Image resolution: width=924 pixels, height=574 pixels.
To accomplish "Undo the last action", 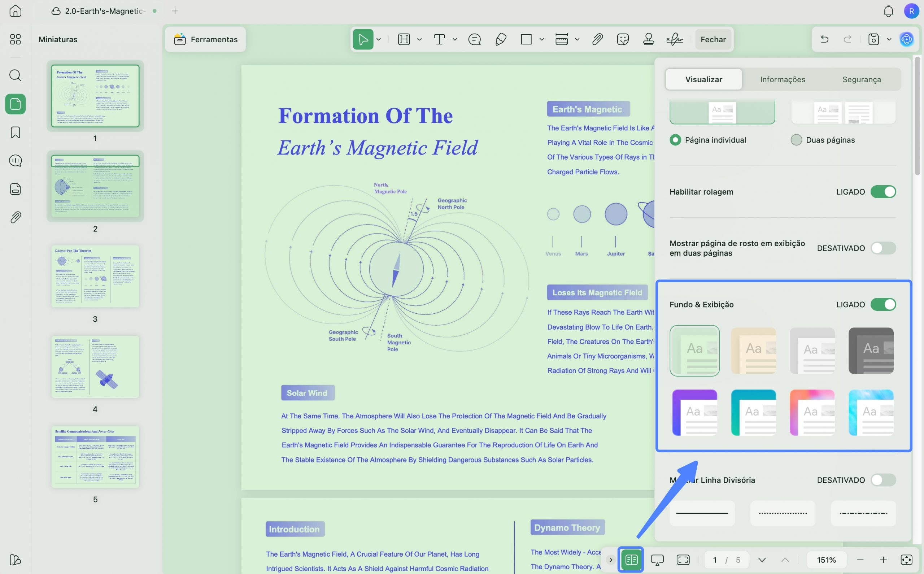I will pos(824,39).
